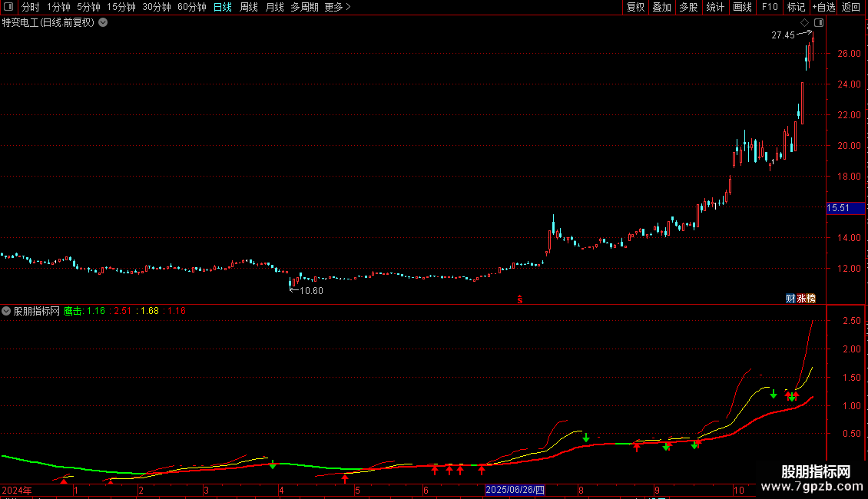The height and width of the screenshot is (499, 868).
Task: Click the 2024年 label on time axis
Action: click(17, 490)
